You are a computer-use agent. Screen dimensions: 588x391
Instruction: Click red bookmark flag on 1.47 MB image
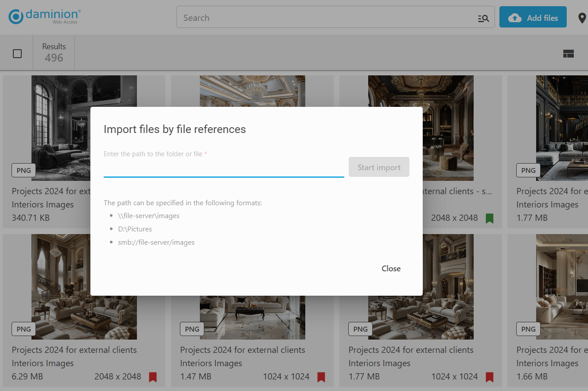click(x=321, y=377)
